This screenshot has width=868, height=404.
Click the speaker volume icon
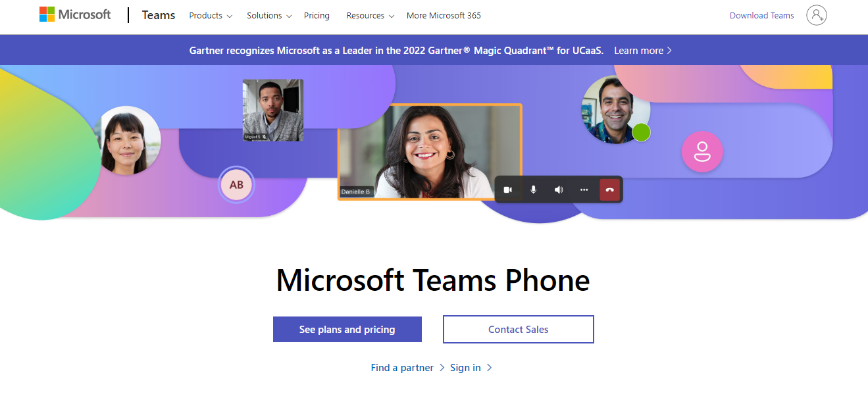559,189
